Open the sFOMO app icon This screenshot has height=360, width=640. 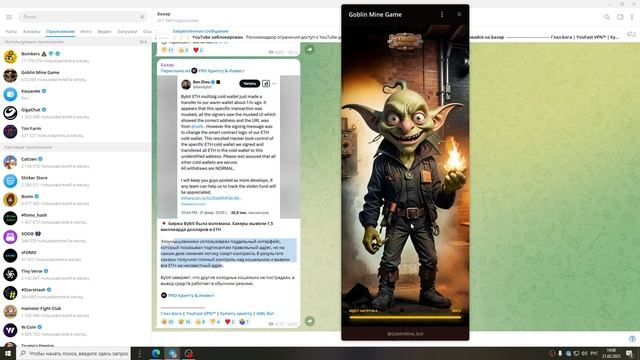[x=10, y=256]
